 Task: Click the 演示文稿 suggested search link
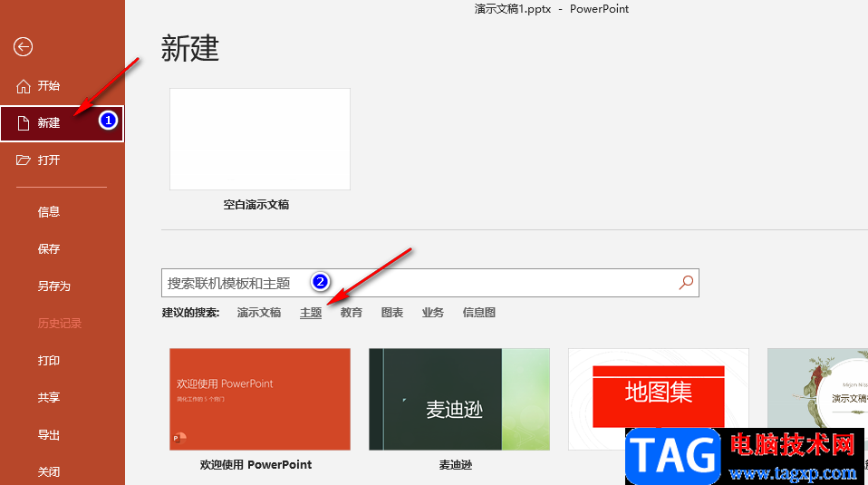(x=259, y=312)
